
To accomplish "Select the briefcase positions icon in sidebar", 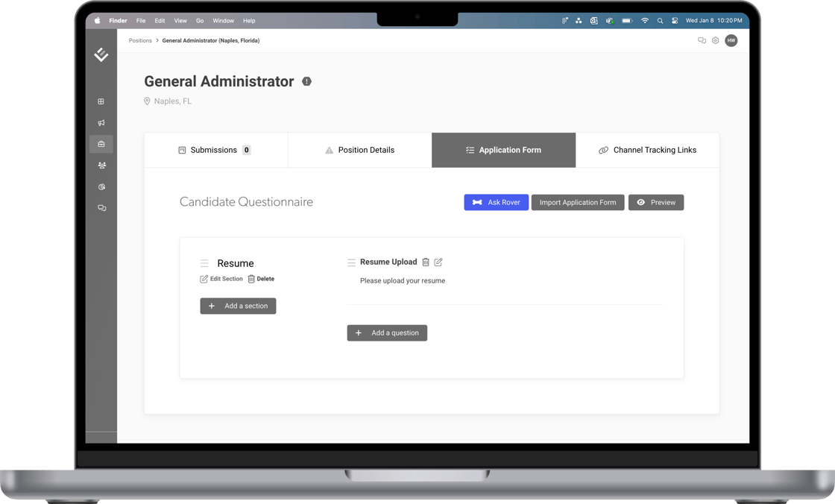I will (x=101, y=144).
